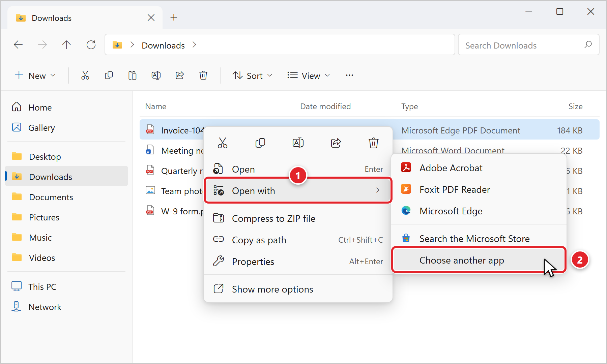Expand the New dropdown
This screenshot has width=607, height=364.
[x=35, y=75]
